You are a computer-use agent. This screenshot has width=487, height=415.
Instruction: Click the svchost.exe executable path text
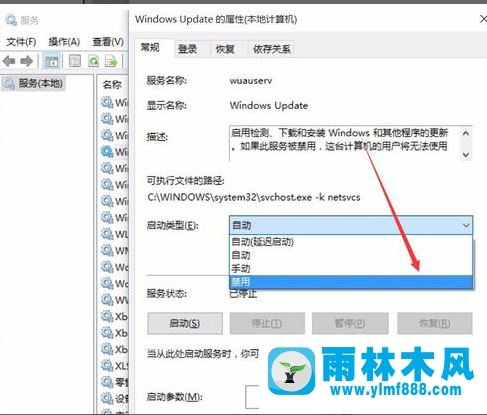pos(254,197)
